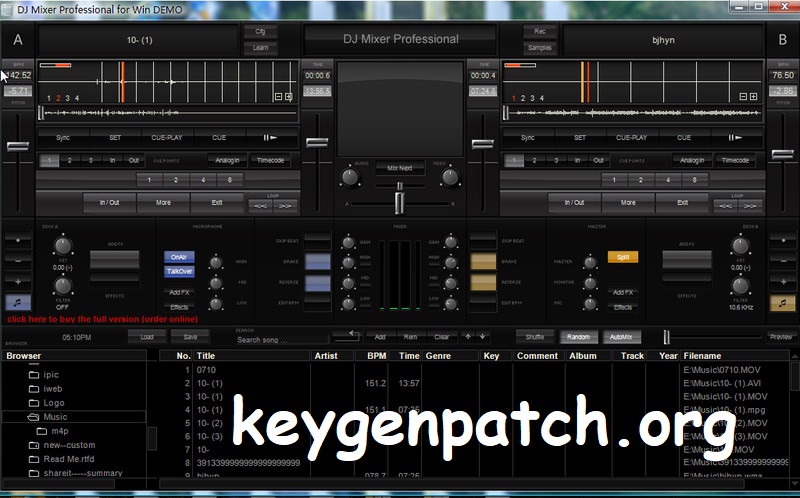Click the Cfg configuration button
This screenshot has height=498, width=800.
pos(260,31)
